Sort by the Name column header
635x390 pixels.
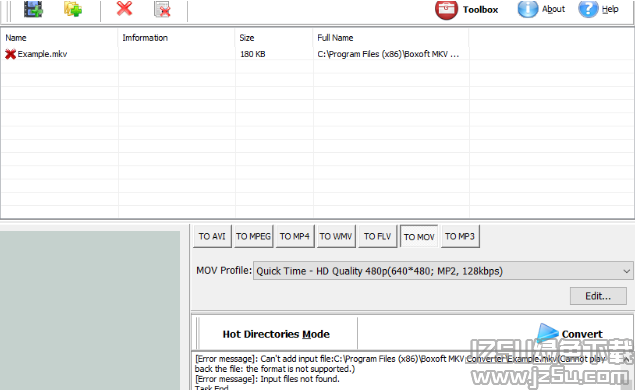tap(60, 38)
